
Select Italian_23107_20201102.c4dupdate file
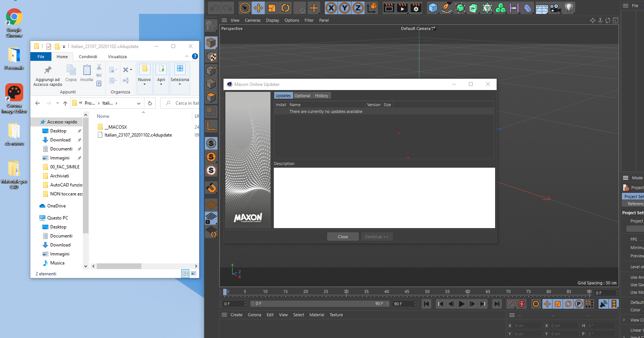[x=138, y=135]
